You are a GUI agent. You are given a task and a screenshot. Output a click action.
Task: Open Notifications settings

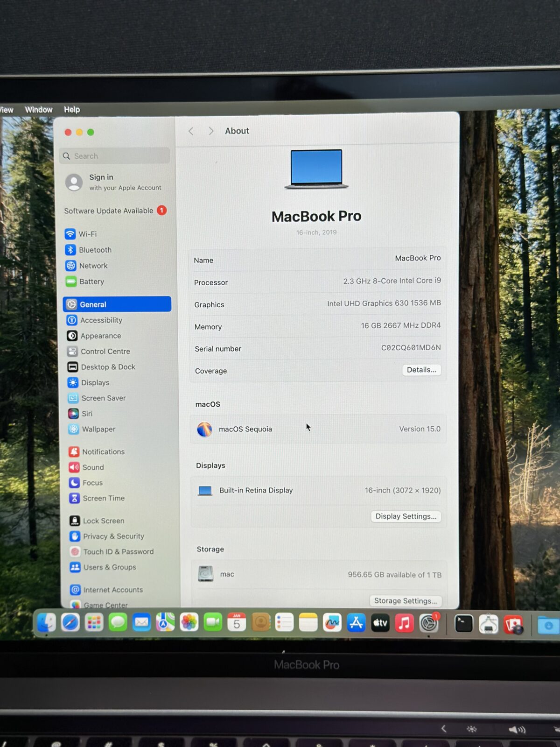click(97, 451)
